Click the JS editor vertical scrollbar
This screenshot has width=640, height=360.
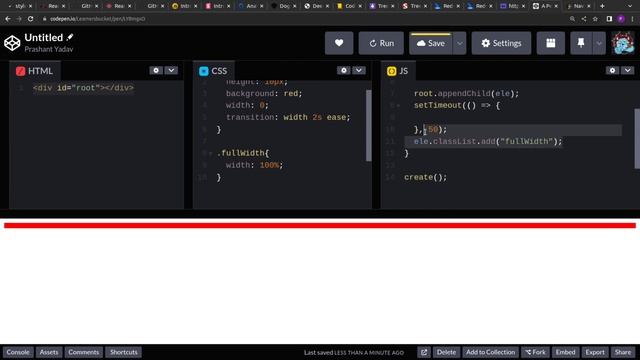(x=637, y=138)
